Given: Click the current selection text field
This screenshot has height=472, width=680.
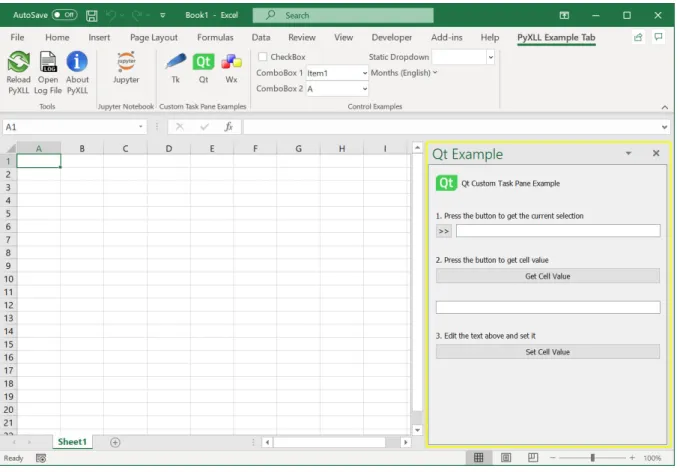Looking at the screenshot, I should point(558,231).
